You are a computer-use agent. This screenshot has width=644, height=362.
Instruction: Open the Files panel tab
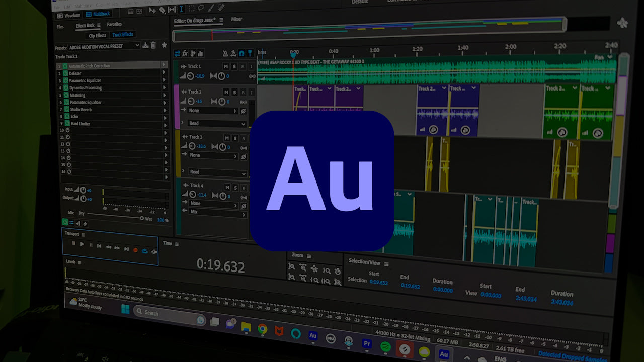(60, 27)
